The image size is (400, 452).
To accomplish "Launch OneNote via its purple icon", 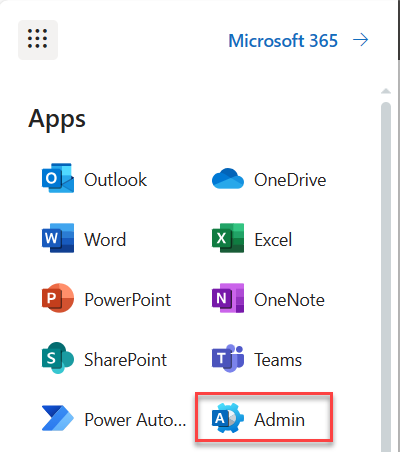I will tap(228, 298).
